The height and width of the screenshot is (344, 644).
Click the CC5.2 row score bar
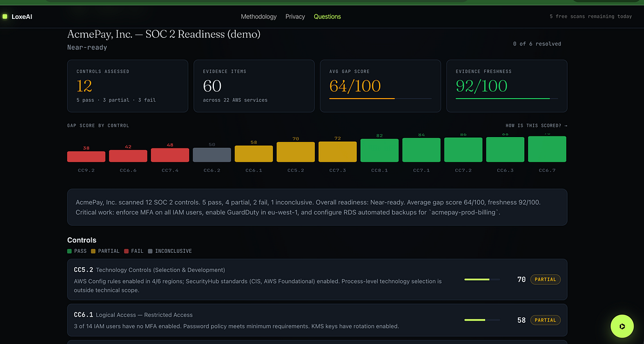click(482, 280)
